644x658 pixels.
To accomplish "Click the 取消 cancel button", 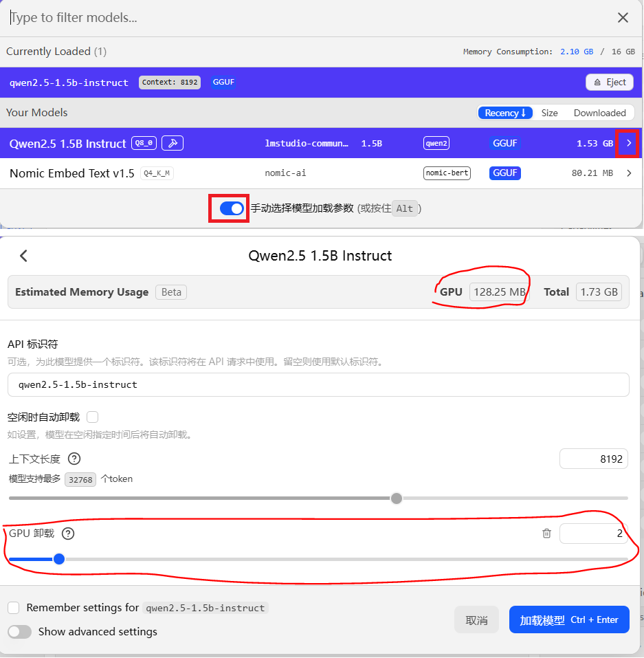I will [x=476, y=619].
